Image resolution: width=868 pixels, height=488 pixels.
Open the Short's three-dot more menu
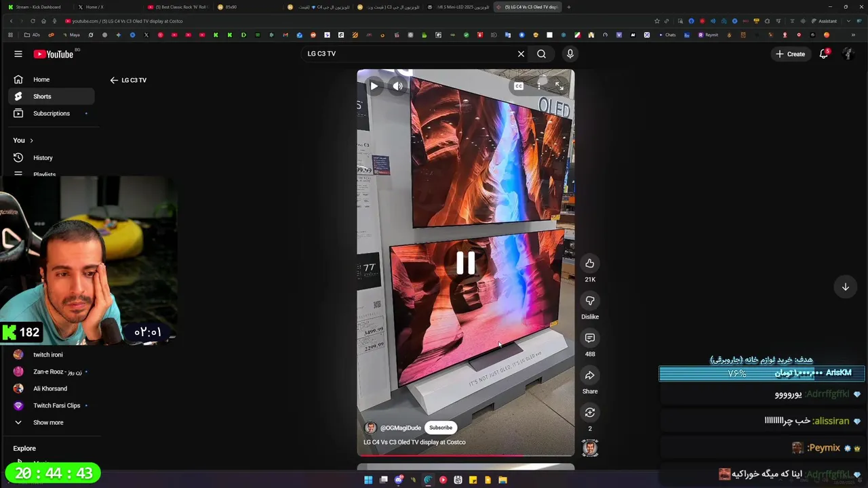(x=539, y=86)
